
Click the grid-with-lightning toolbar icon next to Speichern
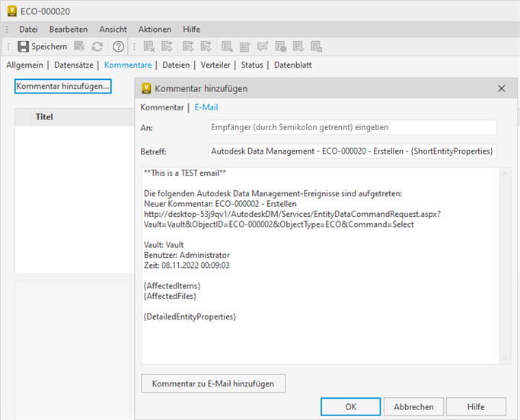[79, 46]
